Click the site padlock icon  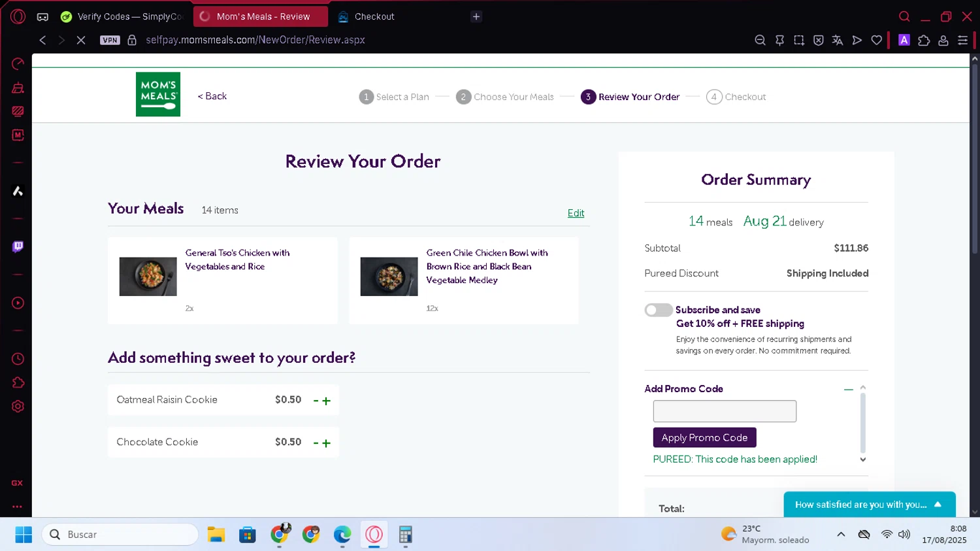(x=132, y=40)
